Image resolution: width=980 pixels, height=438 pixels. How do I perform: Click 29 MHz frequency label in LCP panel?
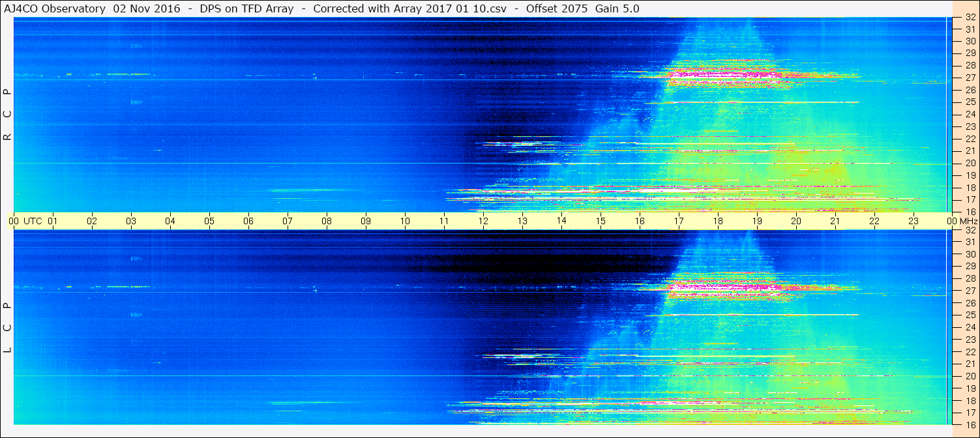tap(970, 267)
